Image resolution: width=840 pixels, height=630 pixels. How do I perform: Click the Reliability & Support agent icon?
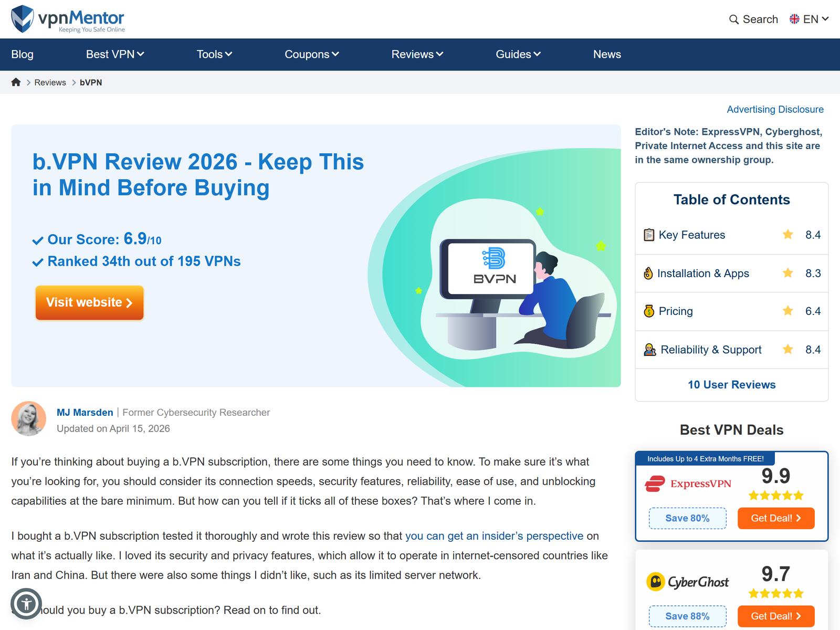(x=650, y=350)
